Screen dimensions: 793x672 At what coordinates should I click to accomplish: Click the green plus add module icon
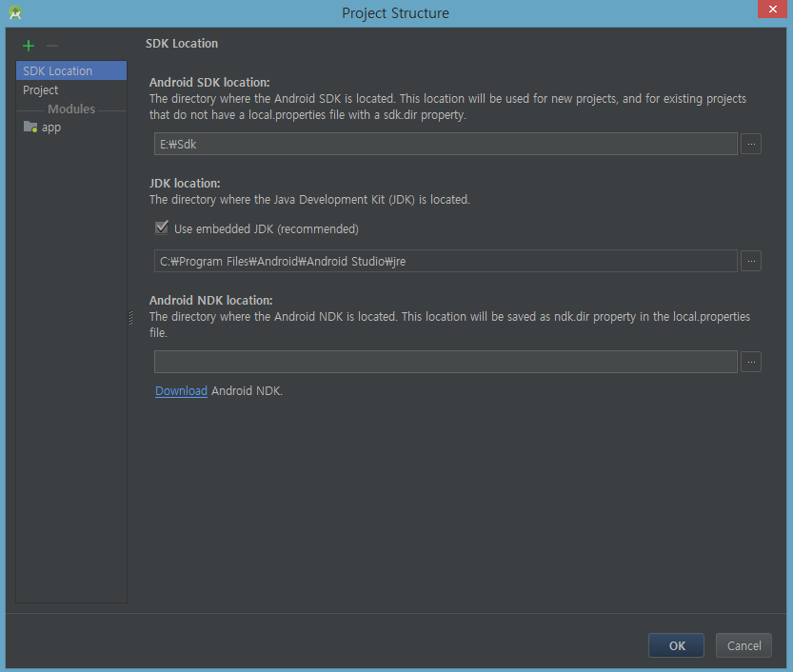click(29, 46)
